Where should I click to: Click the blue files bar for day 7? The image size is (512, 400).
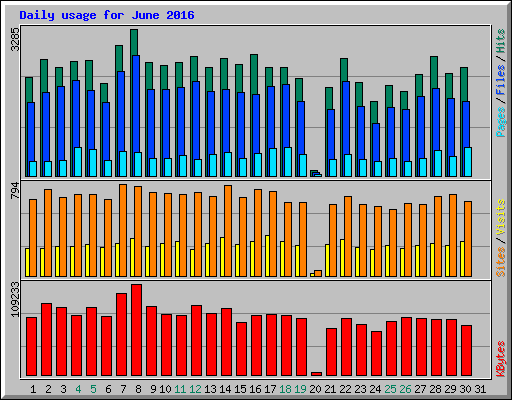(121, 112)
